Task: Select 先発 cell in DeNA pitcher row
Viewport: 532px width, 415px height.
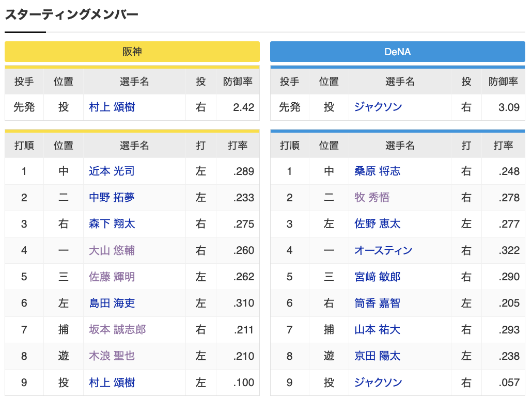Action: 289,107
